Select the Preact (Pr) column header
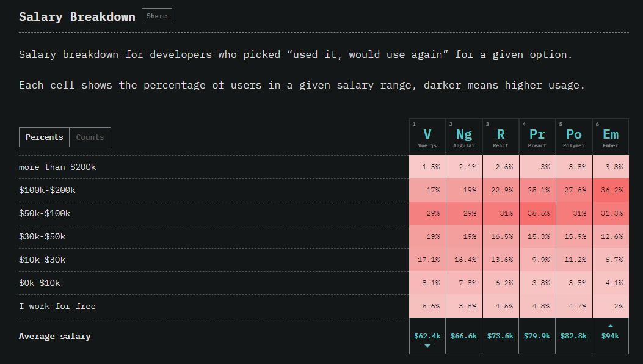Screen dimensions: 643x364 537,136
